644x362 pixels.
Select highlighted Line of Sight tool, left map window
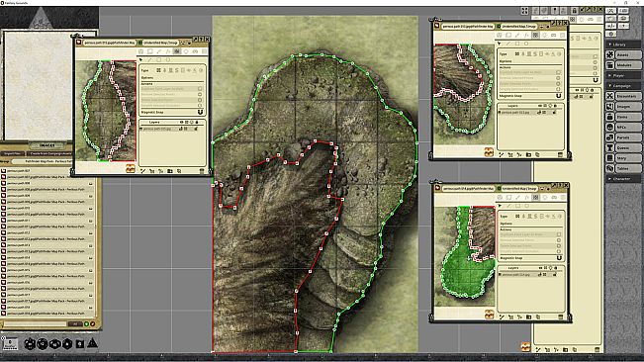point(177,51)
